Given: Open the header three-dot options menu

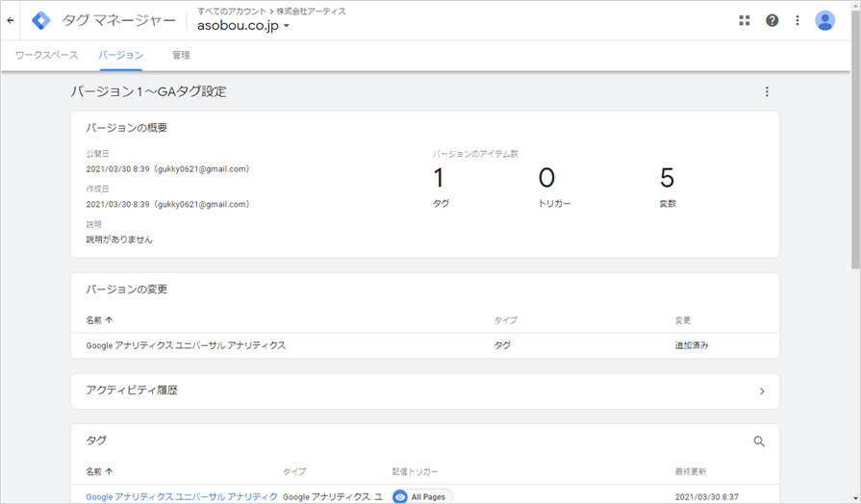Looking at the screenshot, I should 798,20.
